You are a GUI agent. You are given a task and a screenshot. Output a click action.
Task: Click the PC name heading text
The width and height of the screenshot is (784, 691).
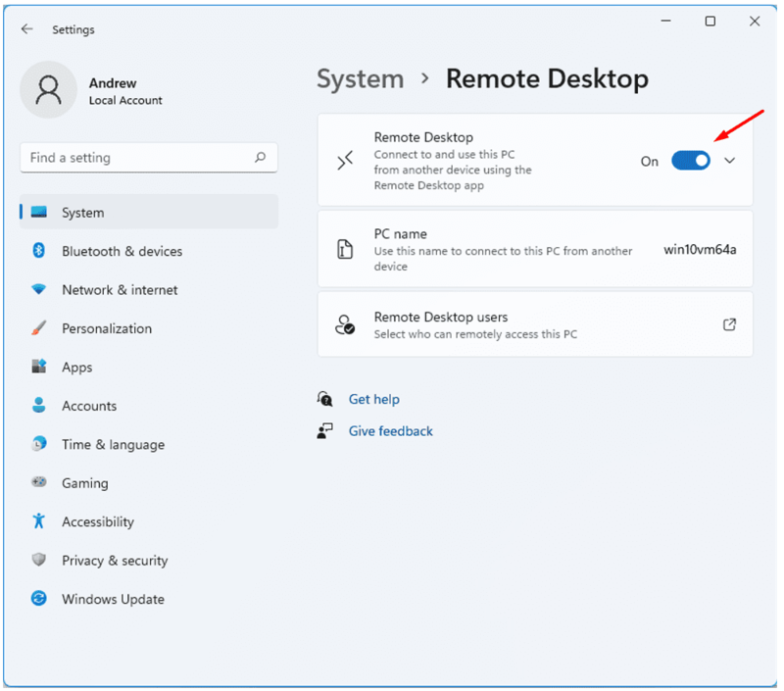tap(401, 234)
